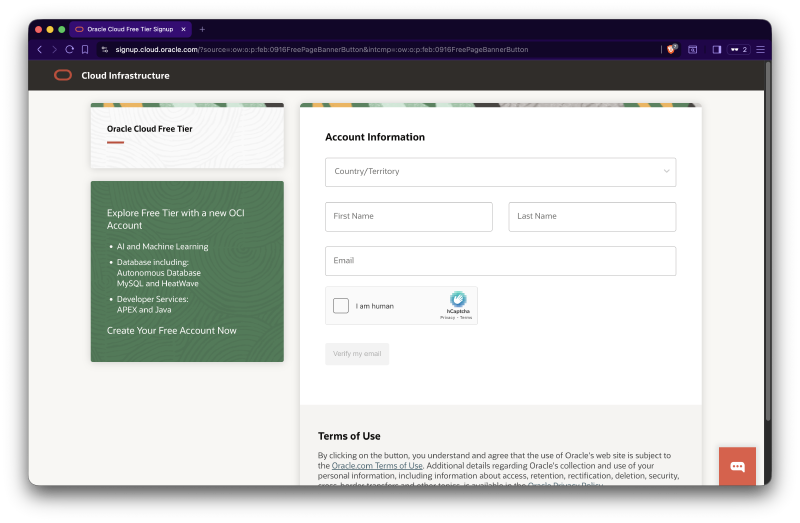Open the Oracle.com Terms of Use link
Screen dimensions: 800x523
coord(377,466)
